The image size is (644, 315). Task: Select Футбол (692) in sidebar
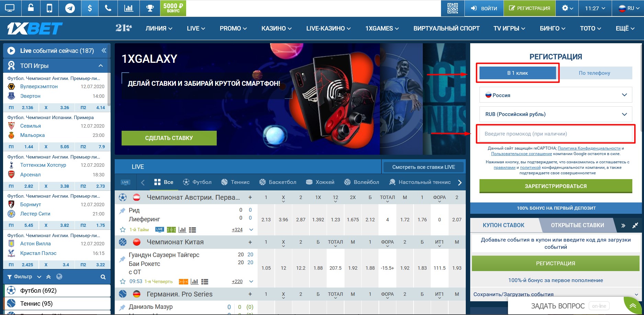point(57,291)
